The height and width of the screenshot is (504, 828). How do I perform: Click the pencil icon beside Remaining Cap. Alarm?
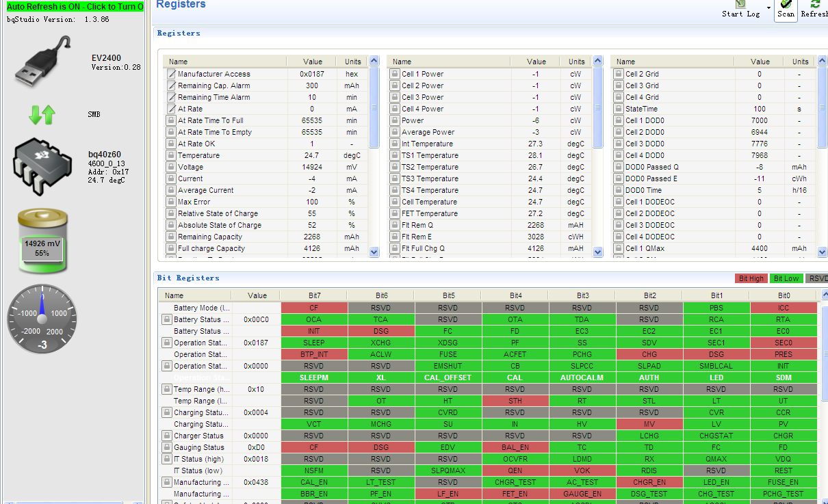pyautogui.click(x=171, y=85)
